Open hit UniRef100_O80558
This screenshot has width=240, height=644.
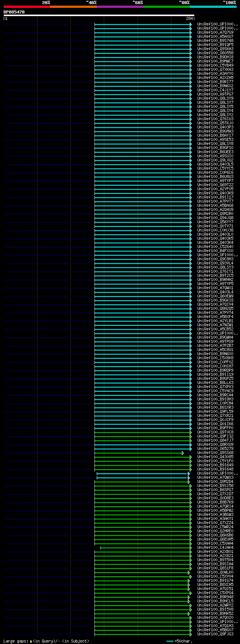[x=215, y=53]
